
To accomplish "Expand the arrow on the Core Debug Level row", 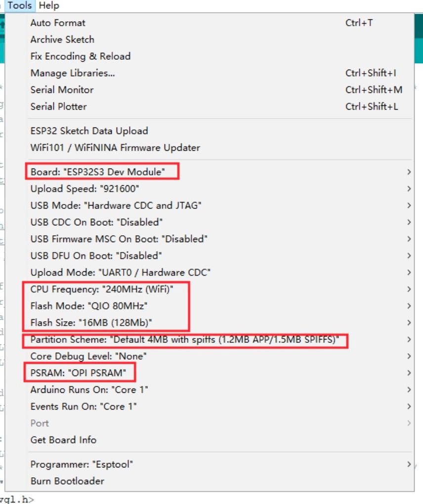I will 409,356.
